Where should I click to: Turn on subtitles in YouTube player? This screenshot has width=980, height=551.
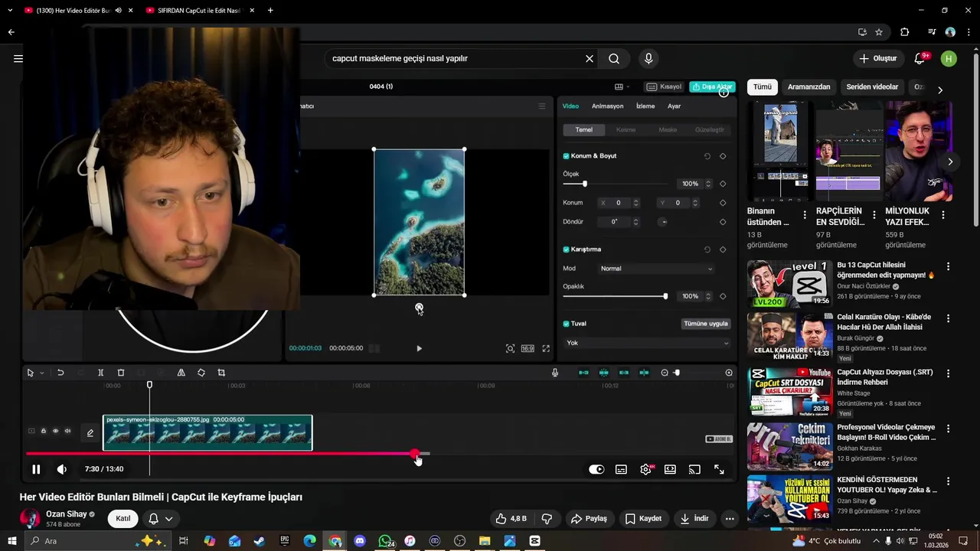click(x=621, y=469)
